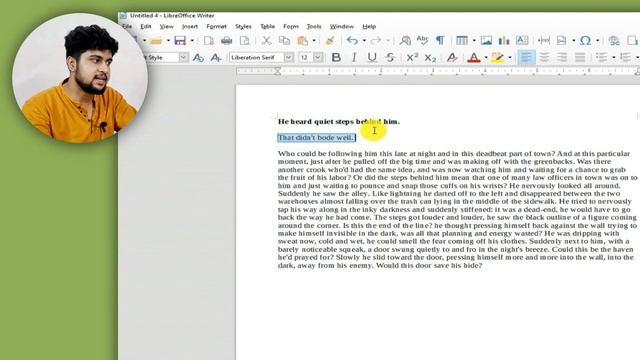Toggle Strikethrough formatting
Viewport: 640px width, 360px height.
[390, 58]
